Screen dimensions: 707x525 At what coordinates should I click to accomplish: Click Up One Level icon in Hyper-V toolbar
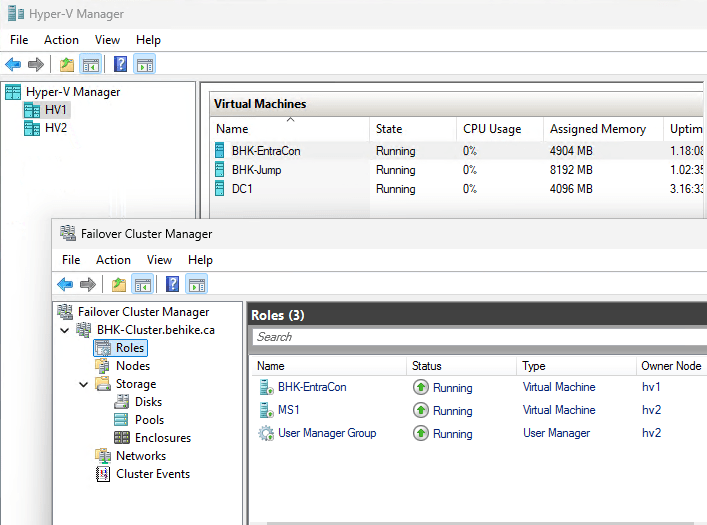[x=67, y=65]
